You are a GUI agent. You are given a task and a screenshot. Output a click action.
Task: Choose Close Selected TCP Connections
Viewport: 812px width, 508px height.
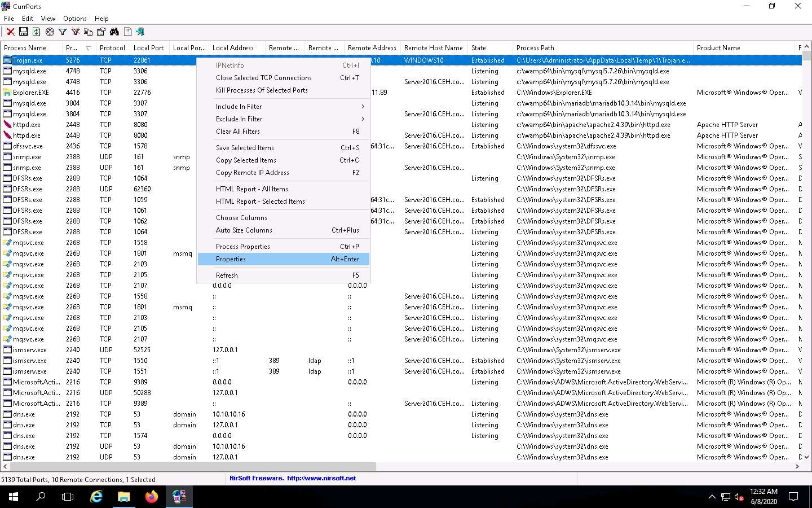tap(283, 78)
